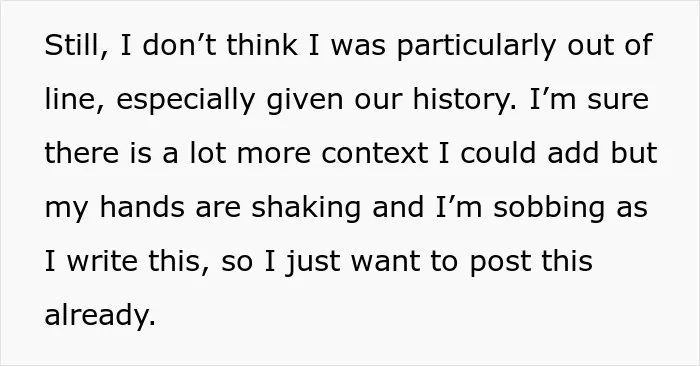Click the word "think" in first line
This screenshot has height=366, width=700.
[x=262, y=45]
